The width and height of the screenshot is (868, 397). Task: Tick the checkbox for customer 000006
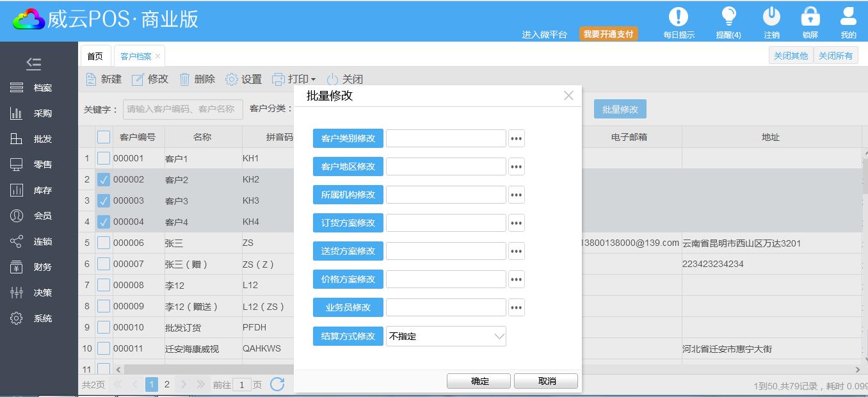pyautogui.click(x=104, y=243)
